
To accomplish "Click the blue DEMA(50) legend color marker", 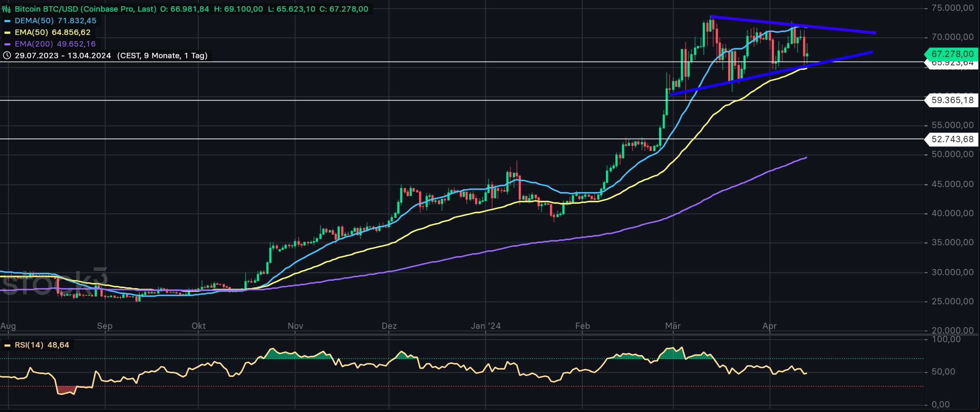I will (7, 21).
